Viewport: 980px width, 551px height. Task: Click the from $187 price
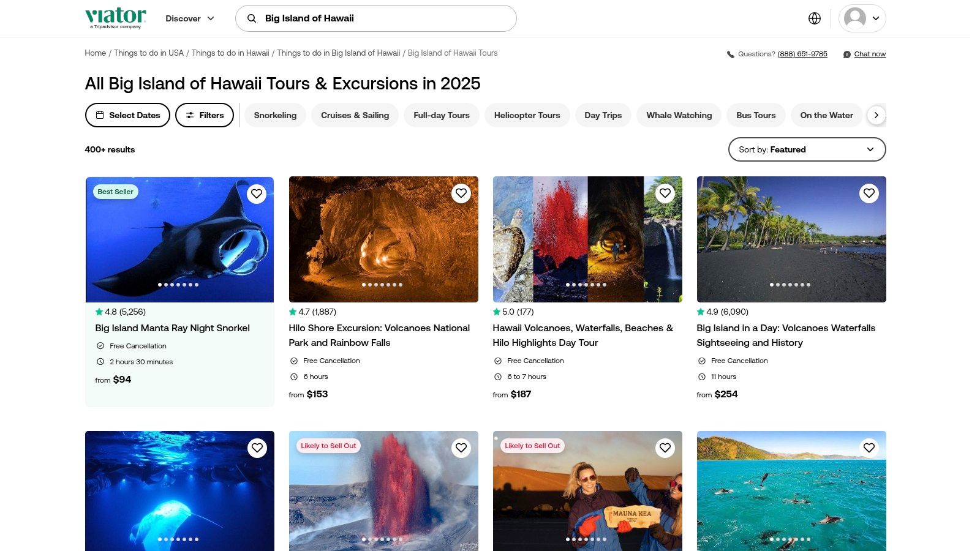tap(512, 394)
